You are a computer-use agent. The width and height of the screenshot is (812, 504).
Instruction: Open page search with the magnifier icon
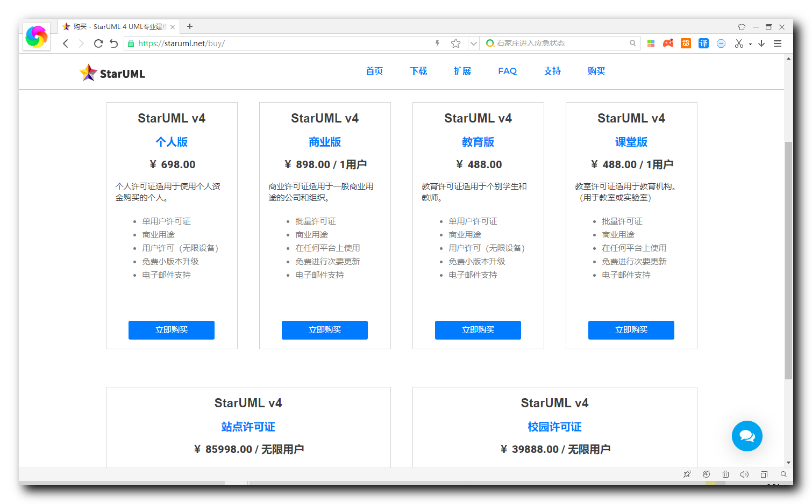783,474
